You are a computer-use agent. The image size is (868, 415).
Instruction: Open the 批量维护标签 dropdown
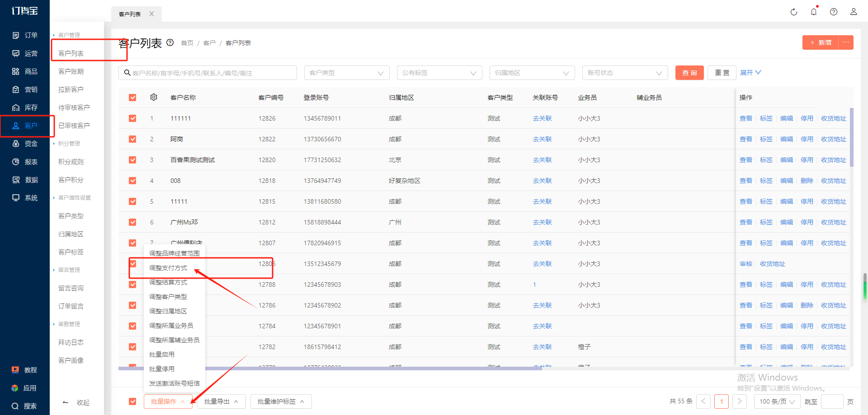click(x=281, y=401)
